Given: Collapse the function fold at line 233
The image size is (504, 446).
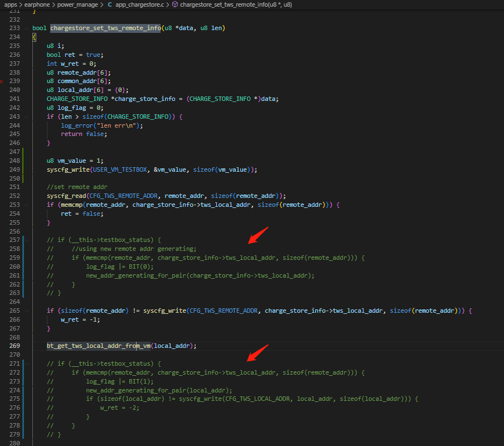Looking at the screenshot, I should tap(27, 28).
